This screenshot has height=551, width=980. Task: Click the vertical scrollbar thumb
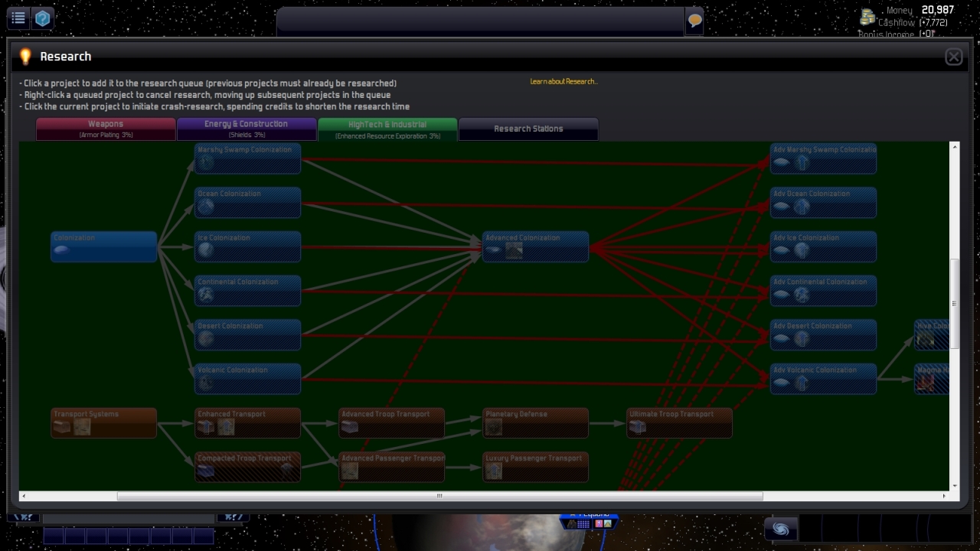954,304
